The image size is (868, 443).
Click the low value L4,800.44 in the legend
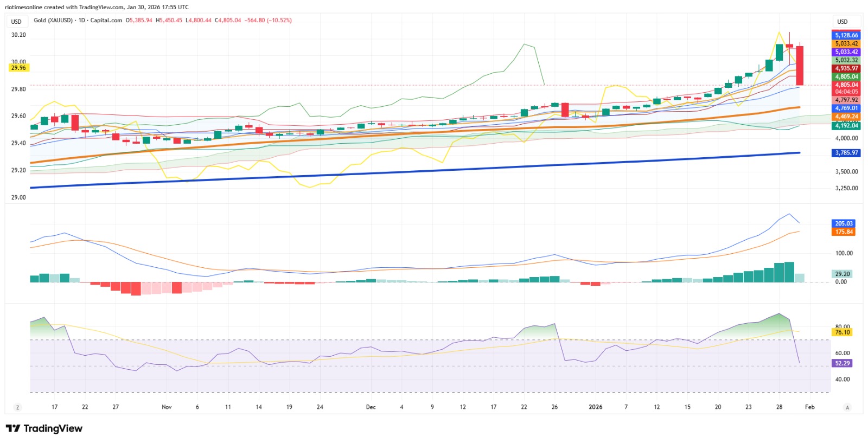pyautogui.click(x=199, y=20)
